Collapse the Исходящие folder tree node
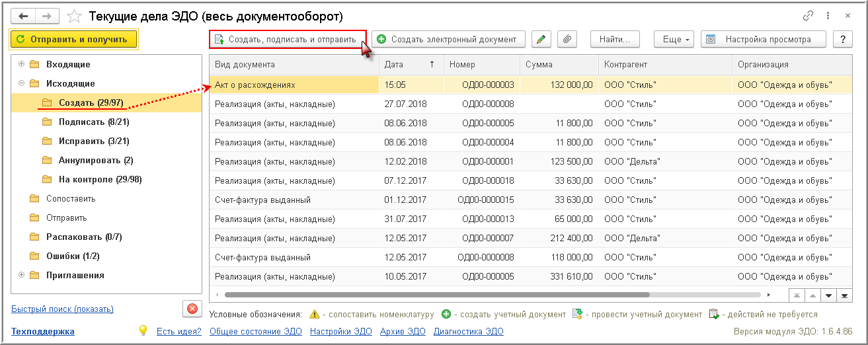The width and height of the screenshot is (868, 345). [22, 83]
